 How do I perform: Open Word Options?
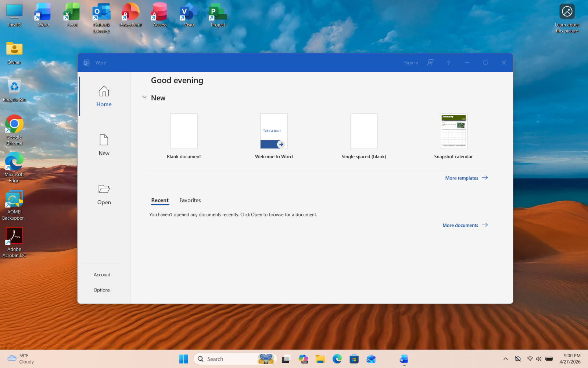pyautogui.click(x=101, y=290)
